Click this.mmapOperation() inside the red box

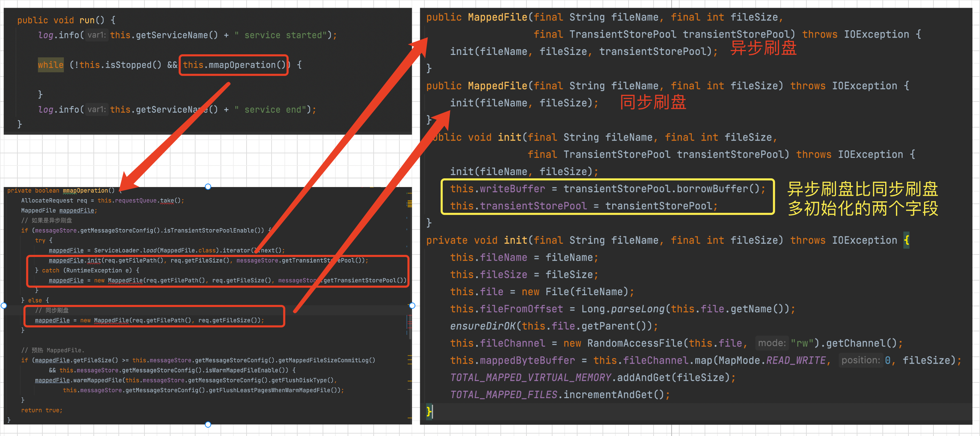(234, 65)
